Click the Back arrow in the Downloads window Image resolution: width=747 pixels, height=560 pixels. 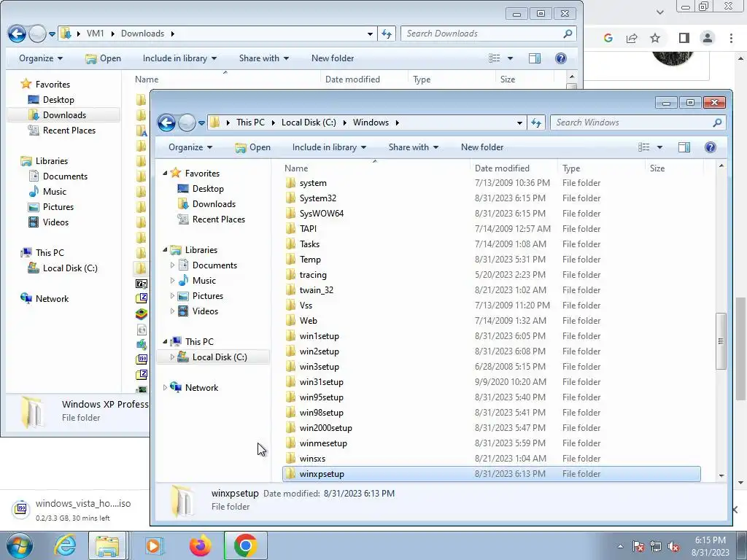pyautogui.click(x=17, y=34)
